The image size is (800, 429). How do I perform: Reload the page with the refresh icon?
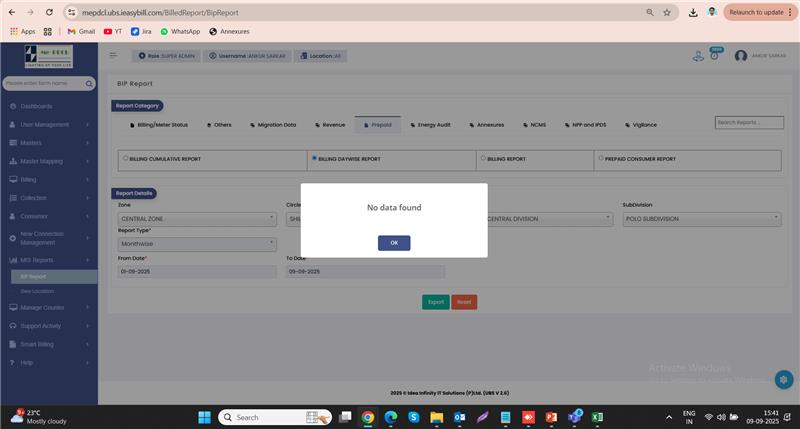(49, 12)
